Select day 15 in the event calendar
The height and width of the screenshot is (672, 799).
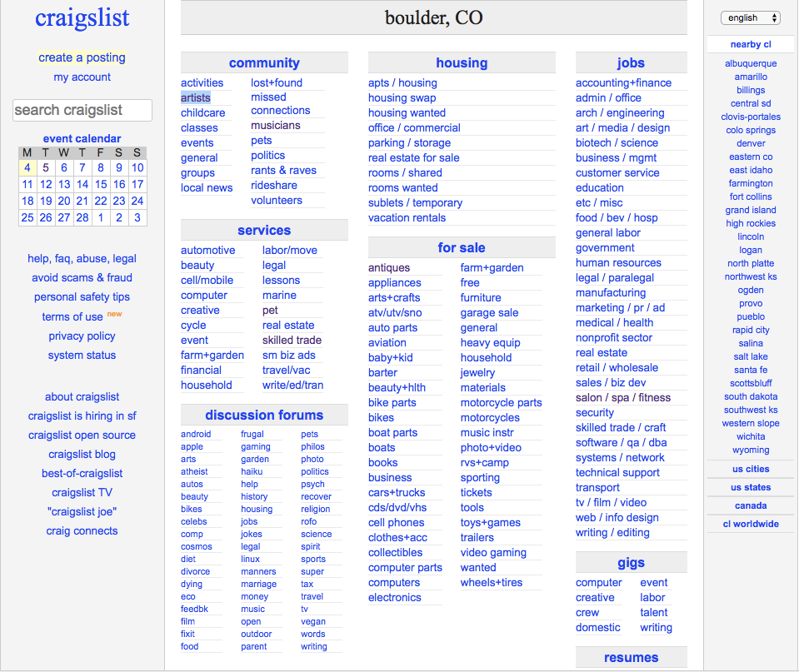coord(101,184)
